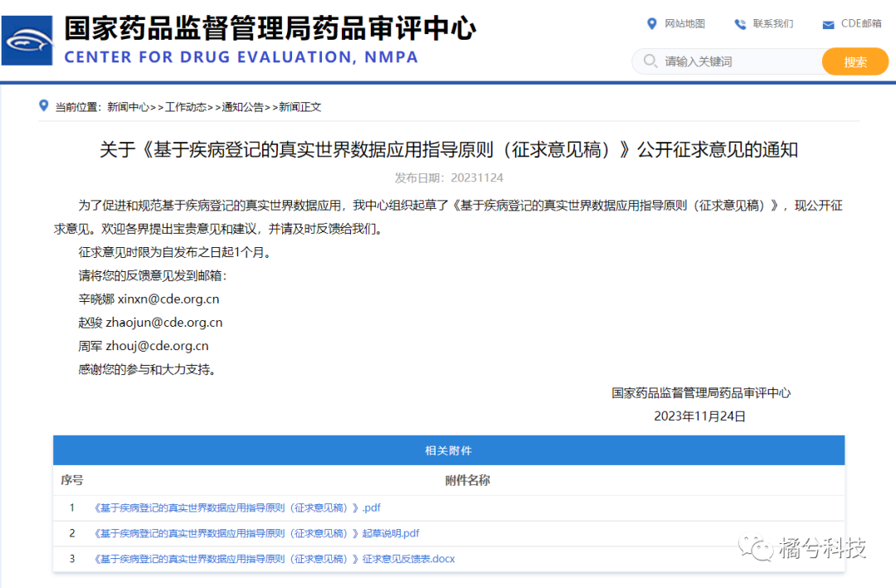Click the search magnifier icon
The width and height of the screenshot is (896, 588).
[650, 61]
